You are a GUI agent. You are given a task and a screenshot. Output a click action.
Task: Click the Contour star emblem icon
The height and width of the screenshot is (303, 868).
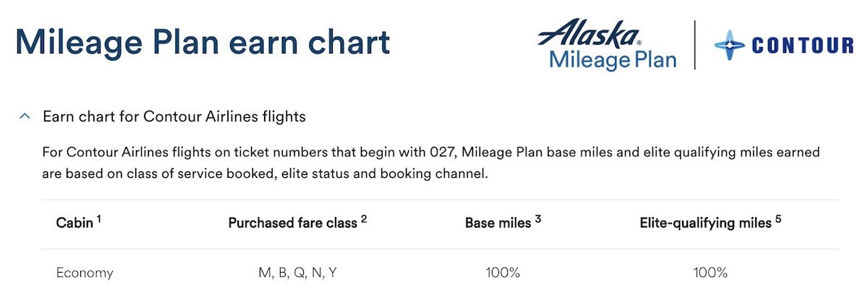pyautogui.click(x=729, y=45)
